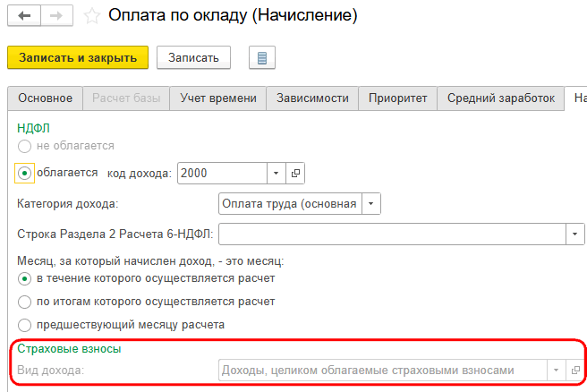Expand the код дохода dropdown arrow
This screenshot has width=587, height=392.
click(276, 173)
